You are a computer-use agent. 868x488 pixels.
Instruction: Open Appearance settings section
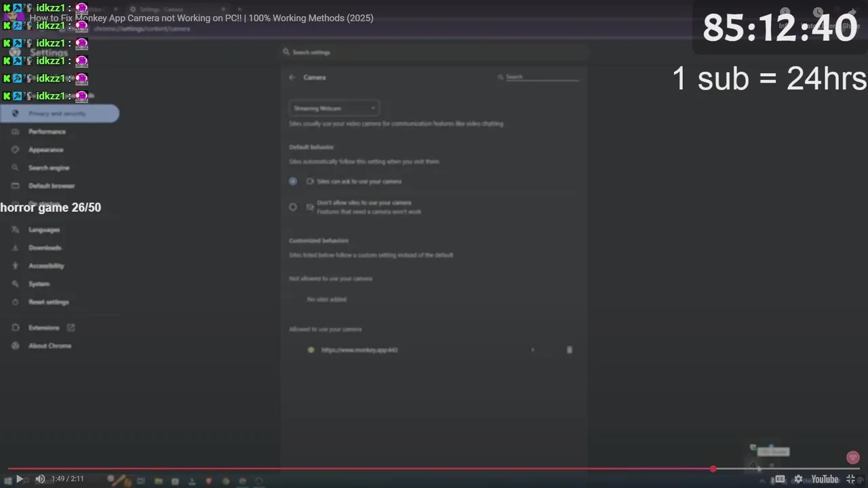tap(45, 150)
